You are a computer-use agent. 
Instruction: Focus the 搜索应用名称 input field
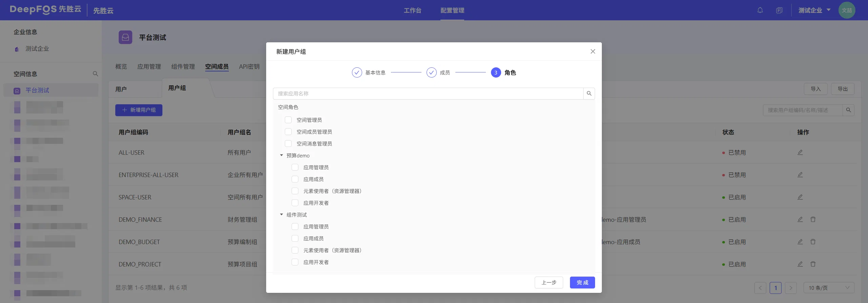coord(428,93)
